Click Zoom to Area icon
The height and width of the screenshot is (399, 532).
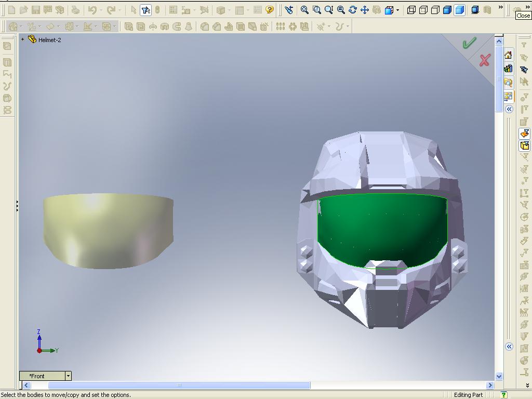[x=316, y=10]
